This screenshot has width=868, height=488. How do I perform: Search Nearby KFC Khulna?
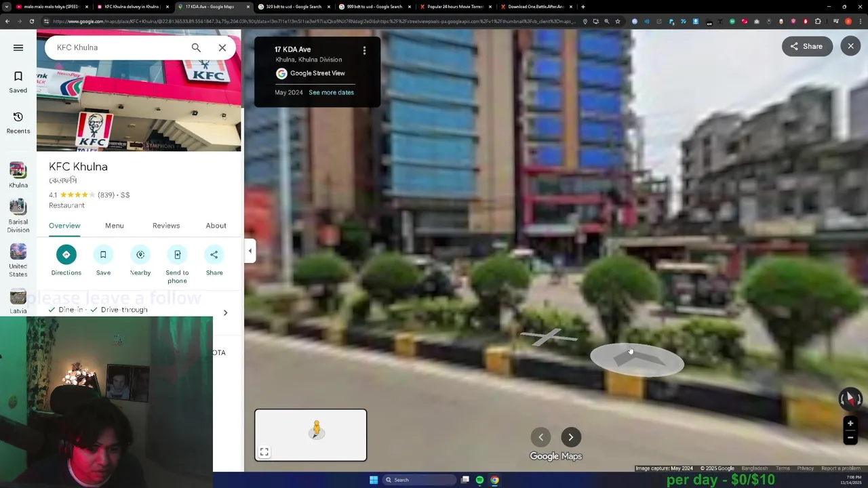tap(140, 261)
